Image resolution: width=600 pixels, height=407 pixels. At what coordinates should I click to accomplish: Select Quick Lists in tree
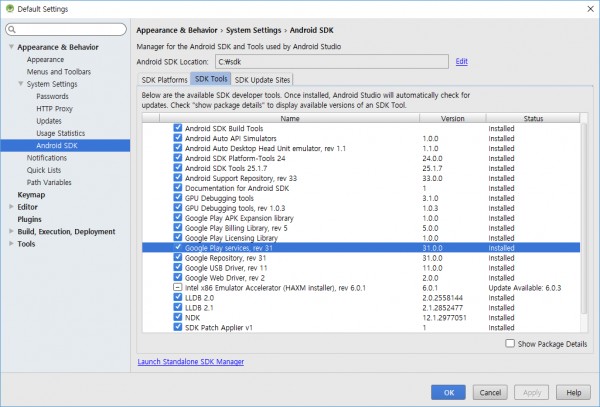click(44, 170)
